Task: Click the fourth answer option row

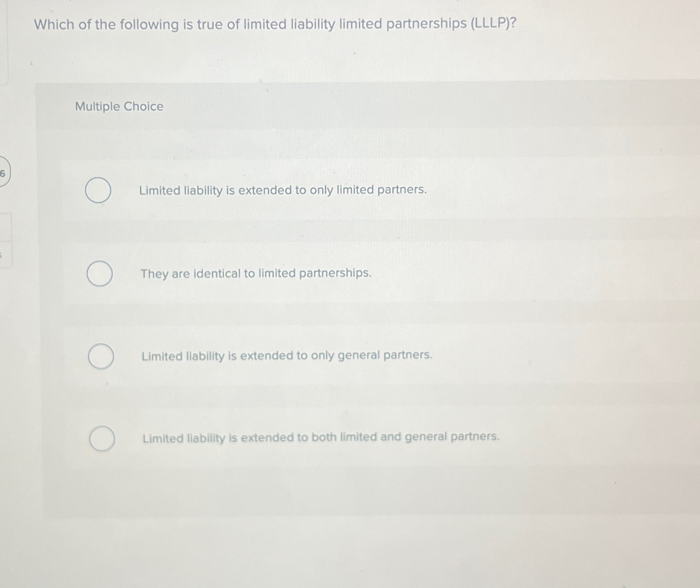Action: point(353,438)
